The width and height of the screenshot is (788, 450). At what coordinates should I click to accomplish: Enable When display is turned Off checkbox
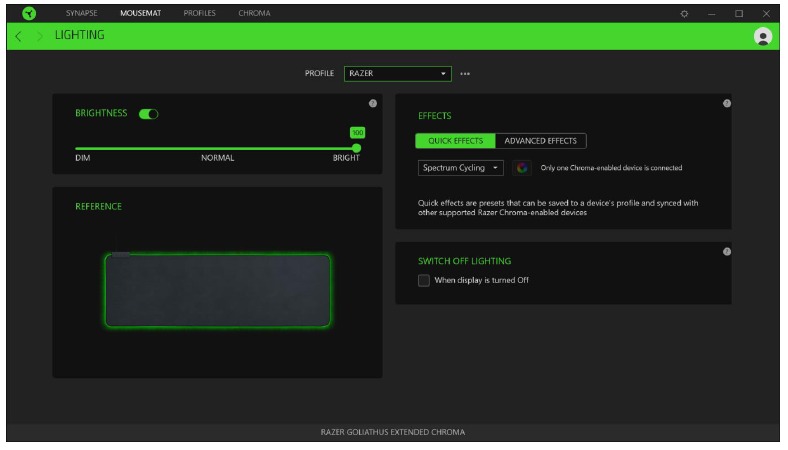point(424,281)
